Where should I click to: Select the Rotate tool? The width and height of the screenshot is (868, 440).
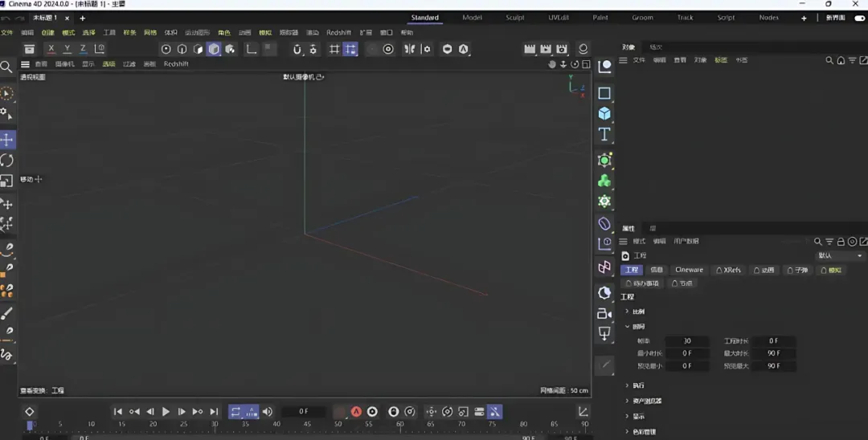(7, 161)
